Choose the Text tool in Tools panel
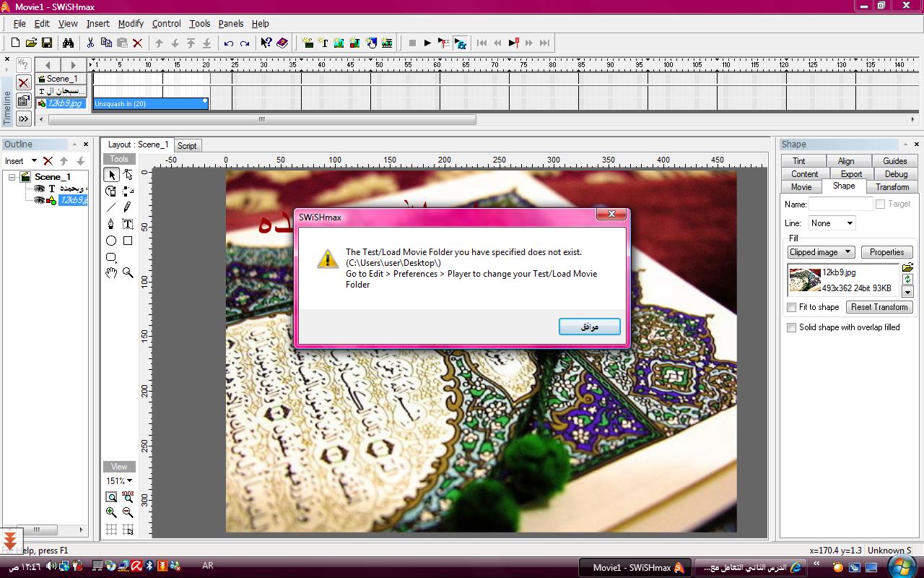 pyautogui.click(x=128, y=224)
